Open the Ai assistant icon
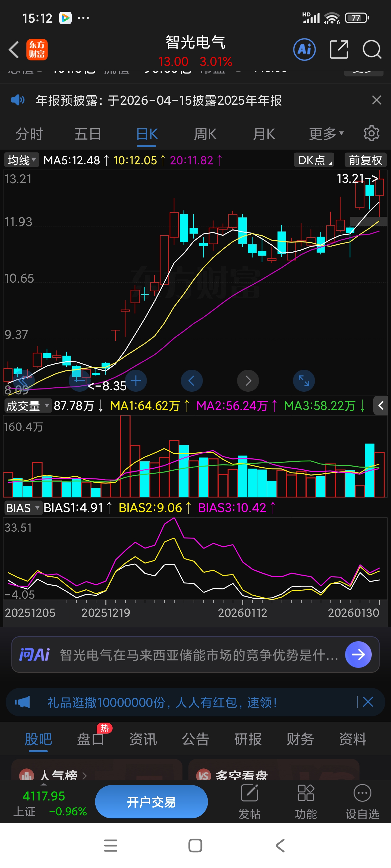 pyautogui.click(x=304, y=50)
